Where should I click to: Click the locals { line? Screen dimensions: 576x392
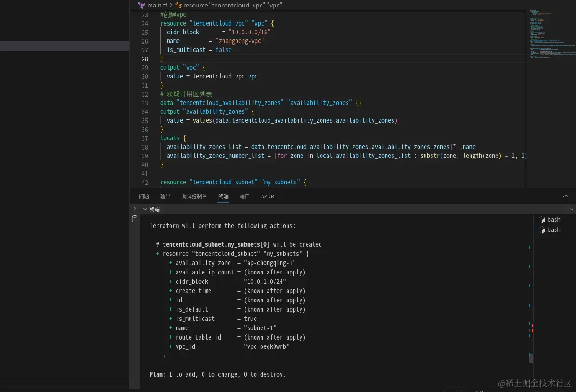coord(173,138)
